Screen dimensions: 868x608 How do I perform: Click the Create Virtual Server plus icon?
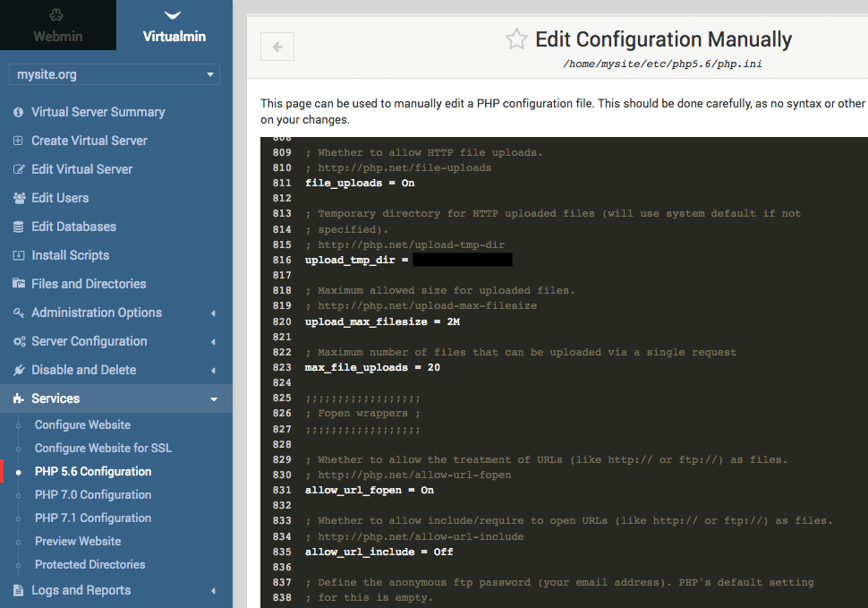[x=18, y=141]
